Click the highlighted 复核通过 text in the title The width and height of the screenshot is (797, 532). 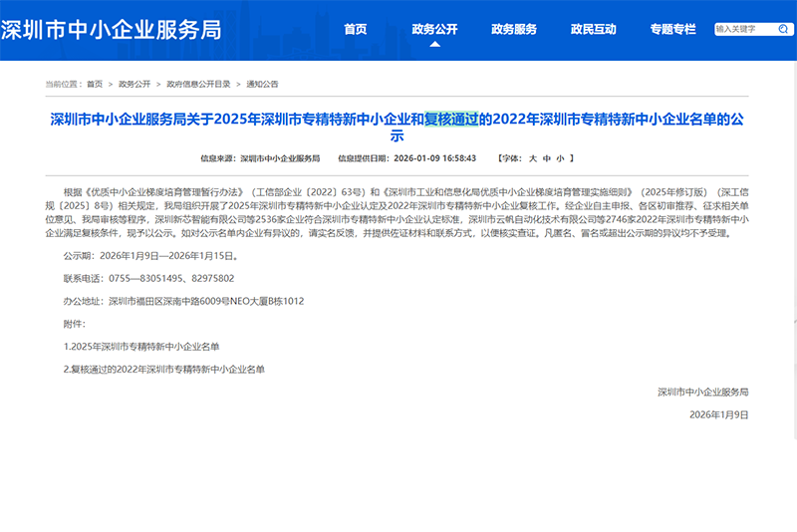pyautogui.click(x=452, y=120)
